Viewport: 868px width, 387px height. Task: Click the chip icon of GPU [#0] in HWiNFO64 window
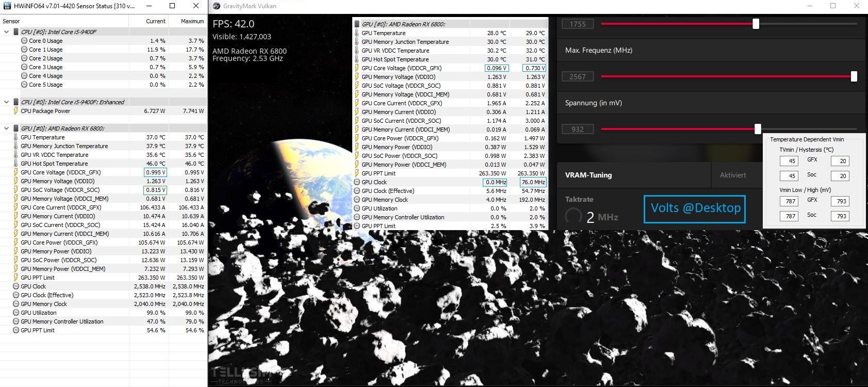pos(16,128)
